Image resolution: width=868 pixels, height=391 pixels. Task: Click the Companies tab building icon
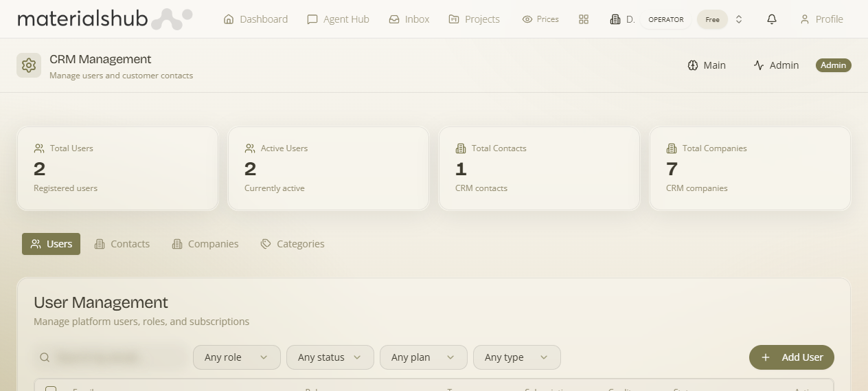click(x=177, y=244)
